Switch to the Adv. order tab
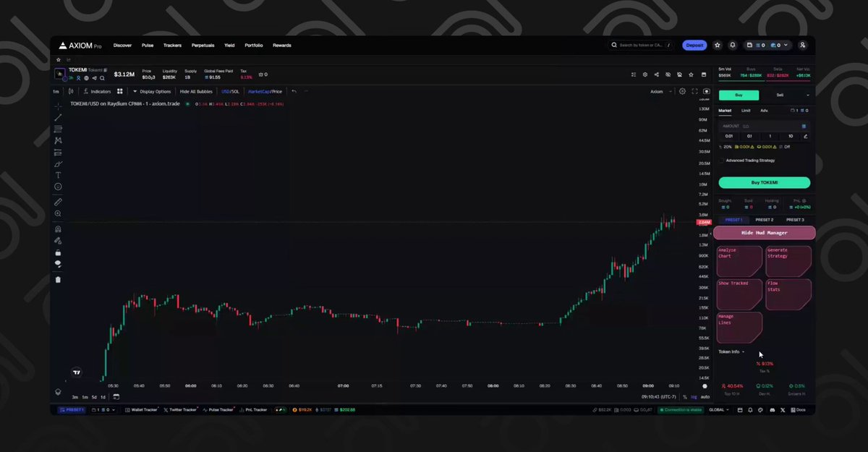The height and width of the screenshot is (452, 868). click(765, 111)
